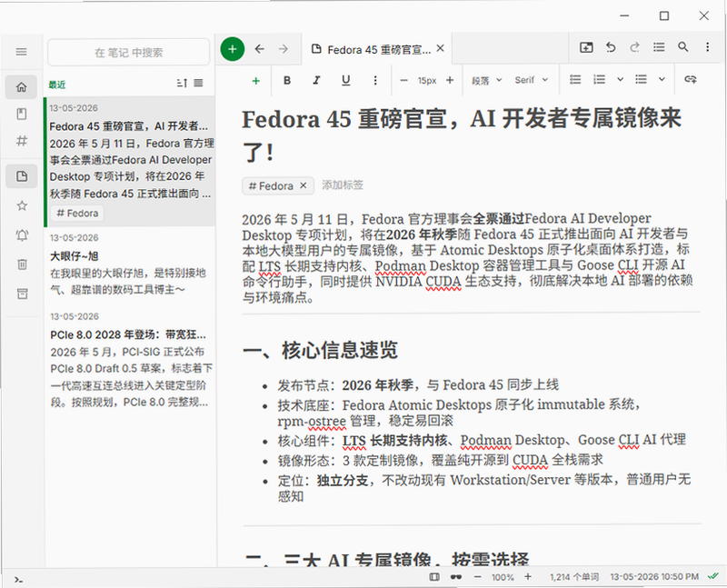Open the 段落 paragraph style dropdown

click(x=487, y=80)
